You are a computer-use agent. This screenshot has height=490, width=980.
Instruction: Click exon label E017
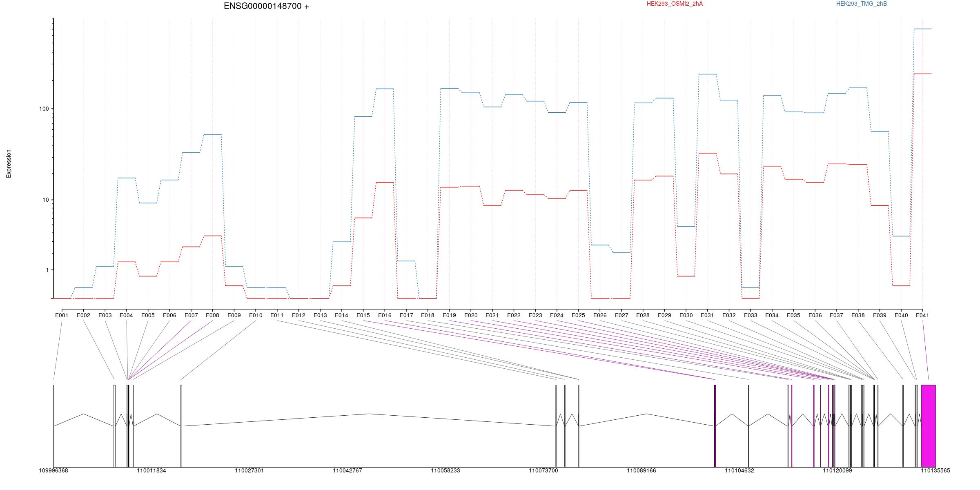(x=406, y=315)
